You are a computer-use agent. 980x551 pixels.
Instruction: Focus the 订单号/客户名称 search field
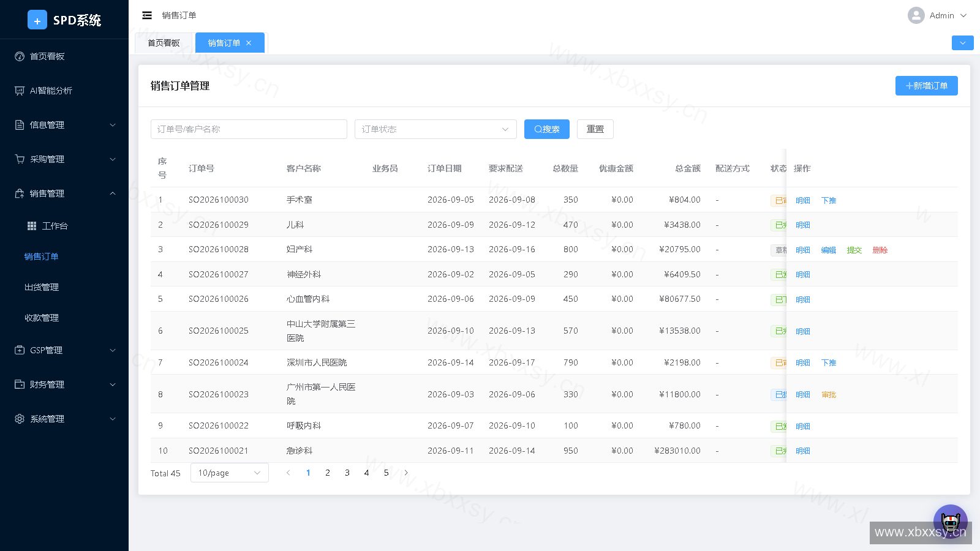[249, 129]
